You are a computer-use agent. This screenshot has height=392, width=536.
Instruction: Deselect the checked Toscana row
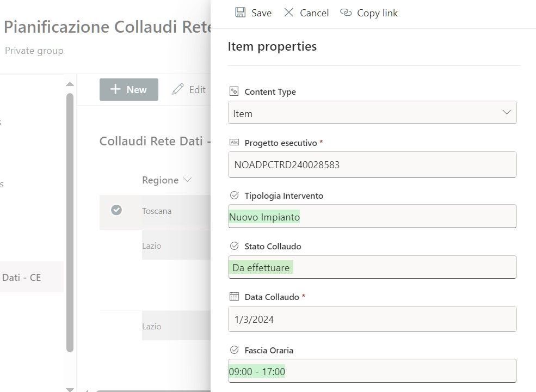point(116,210)
